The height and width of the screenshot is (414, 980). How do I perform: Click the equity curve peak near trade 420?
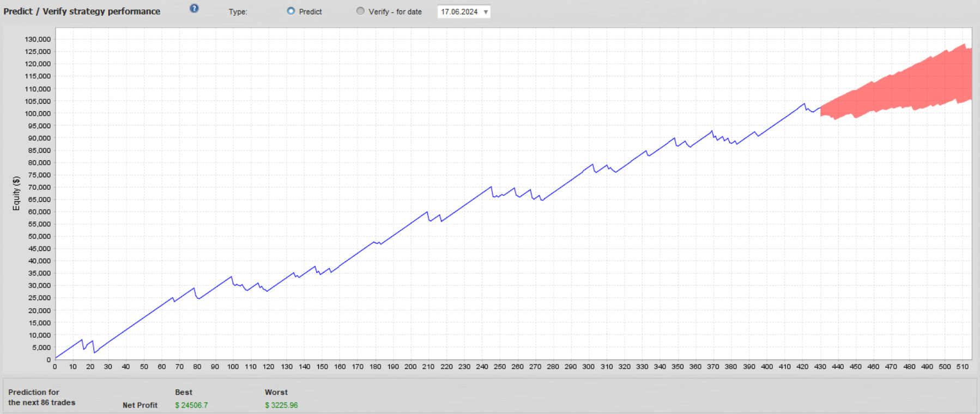point(804,104)
